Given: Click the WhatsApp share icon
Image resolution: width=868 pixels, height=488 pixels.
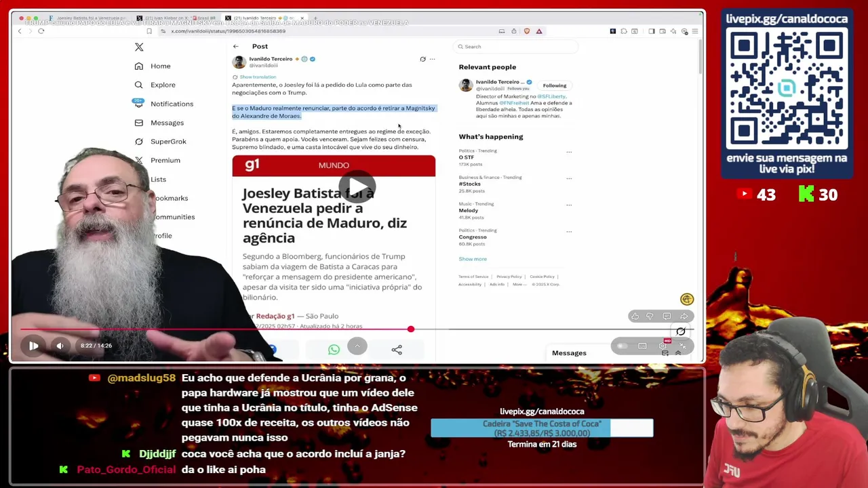Looking at the screenshot, I should pyautogui.click(x=334, y=350).
